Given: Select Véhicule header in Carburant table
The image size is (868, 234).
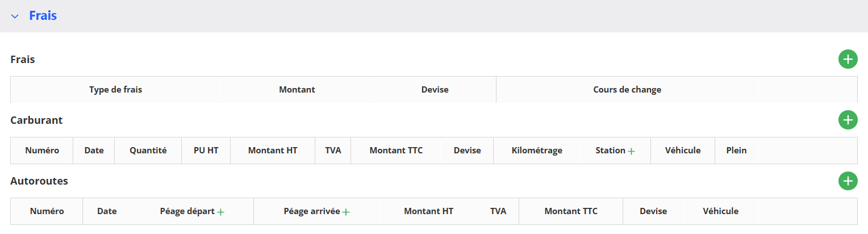Looking at the screenshot, I should tap(683, 151).
